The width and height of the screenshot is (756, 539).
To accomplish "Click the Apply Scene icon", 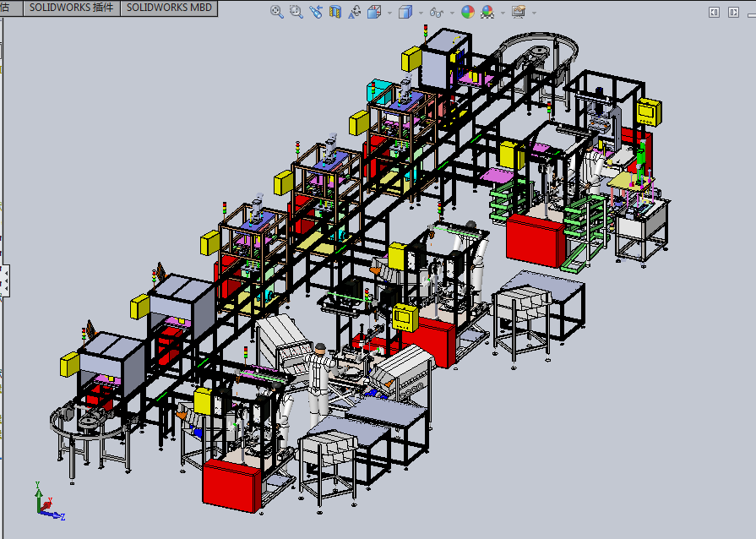I will (x=487, y=12).
